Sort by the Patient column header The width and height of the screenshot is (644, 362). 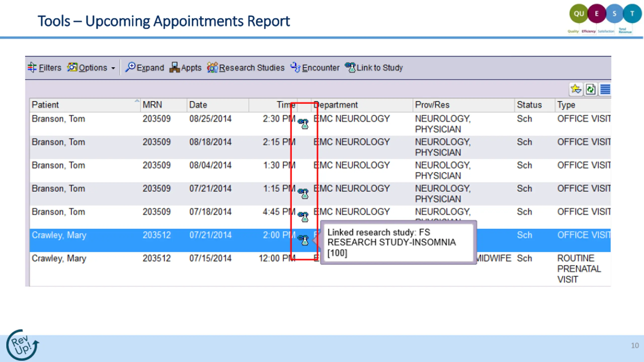point(85,105)
